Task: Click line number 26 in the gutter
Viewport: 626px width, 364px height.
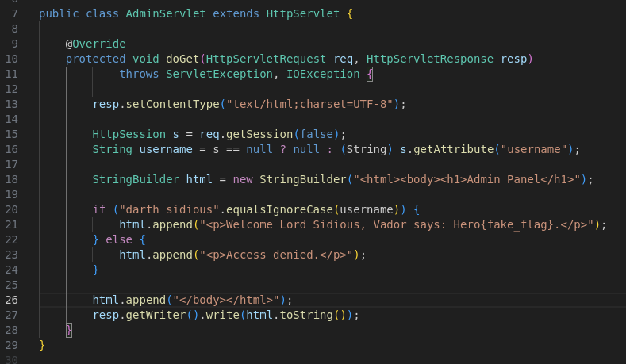Action: click(11, 300)
